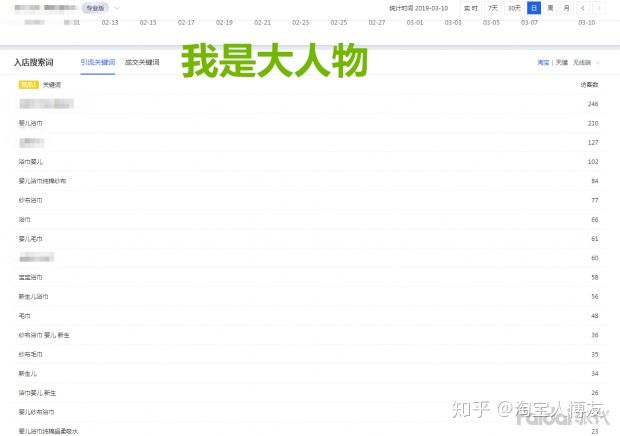Screen dimensions: 620x436
Task: Select the 实时 time range
Action: pos(471,8)
